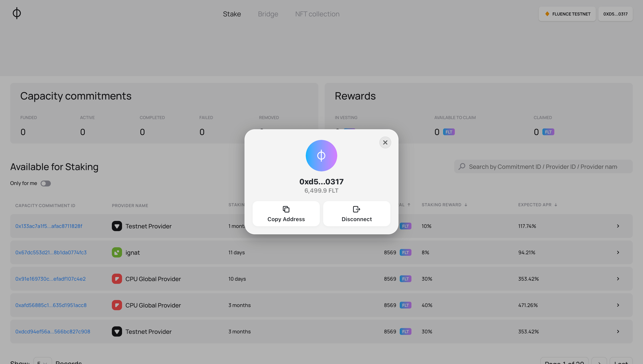Expand the 0x67dc553d21 commitment row chevron
Viewport: 643px width, 364px height.
(x=618, y=252)
